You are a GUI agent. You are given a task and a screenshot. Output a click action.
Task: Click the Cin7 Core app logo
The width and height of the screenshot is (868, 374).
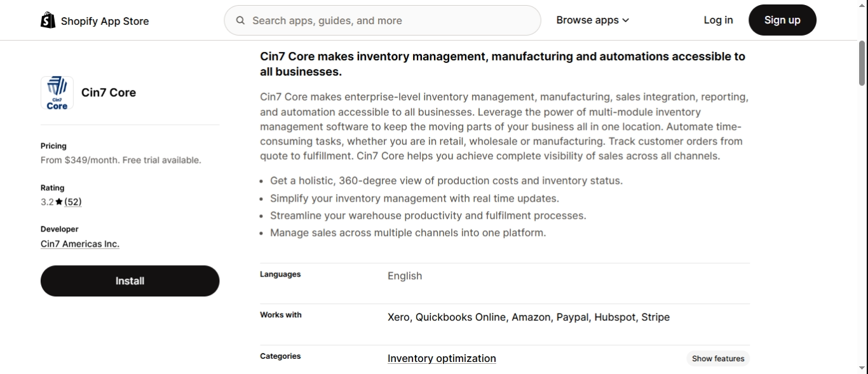[x=57, y=93]
